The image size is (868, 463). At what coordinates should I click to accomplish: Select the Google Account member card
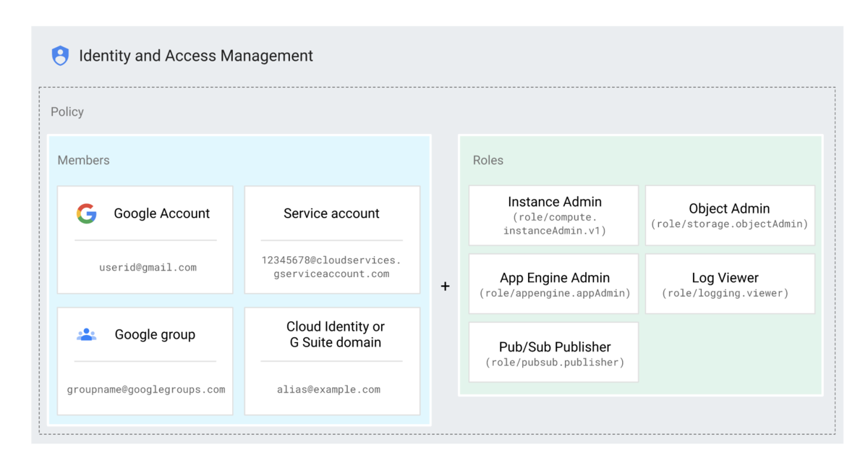tap(145, 240)
